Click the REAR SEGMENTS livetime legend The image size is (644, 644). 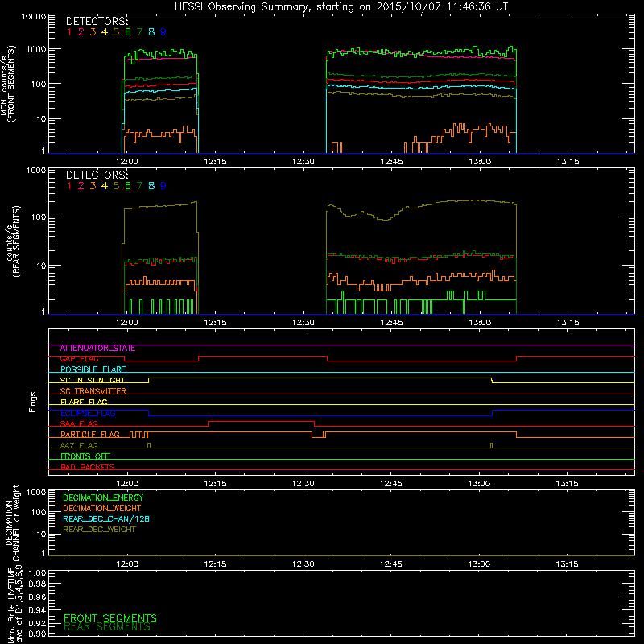click(107, 627)
